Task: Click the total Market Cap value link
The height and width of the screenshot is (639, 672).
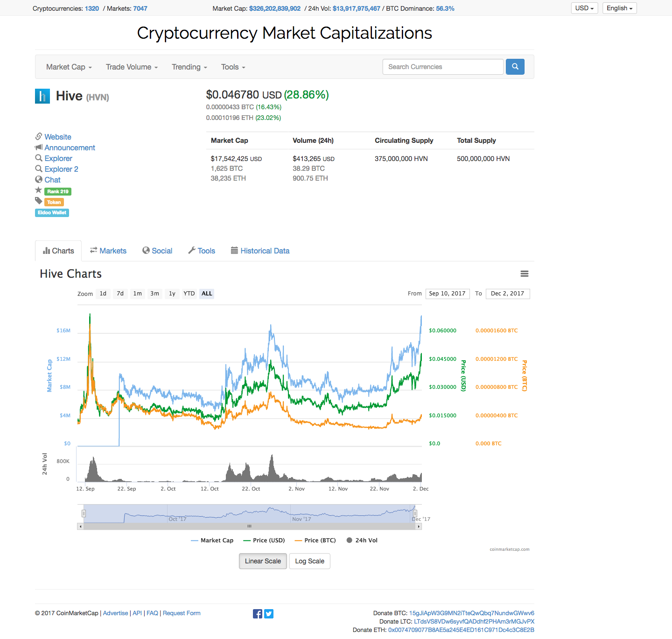Action: [x=275, y=8]
